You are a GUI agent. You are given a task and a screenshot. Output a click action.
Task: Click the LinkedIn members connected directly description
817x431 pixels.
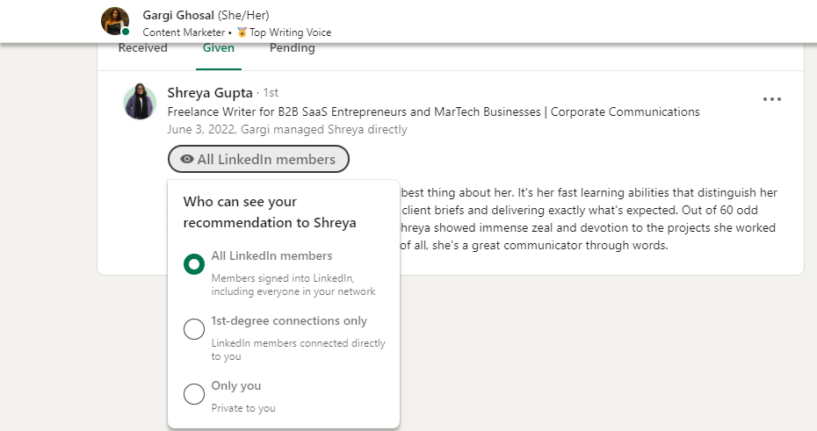(x=298, y=350)
